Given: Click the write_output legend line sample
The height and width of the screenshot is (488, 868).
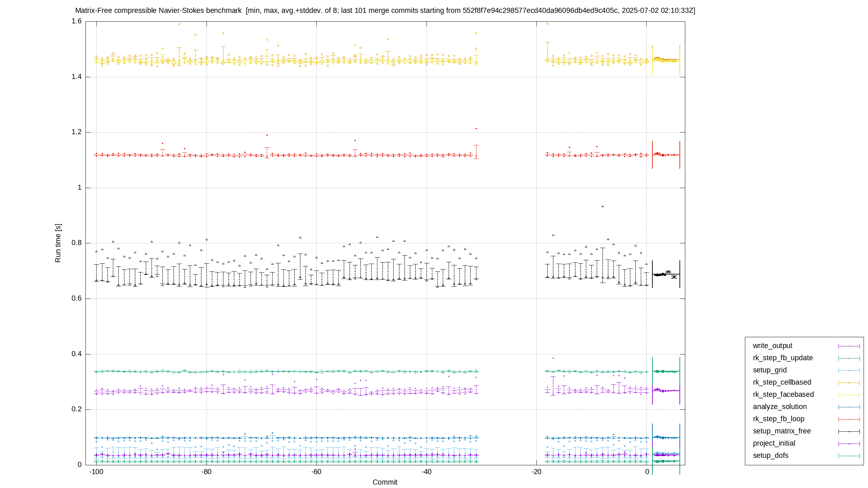Looking at the screenshot, I should point(849,346).
